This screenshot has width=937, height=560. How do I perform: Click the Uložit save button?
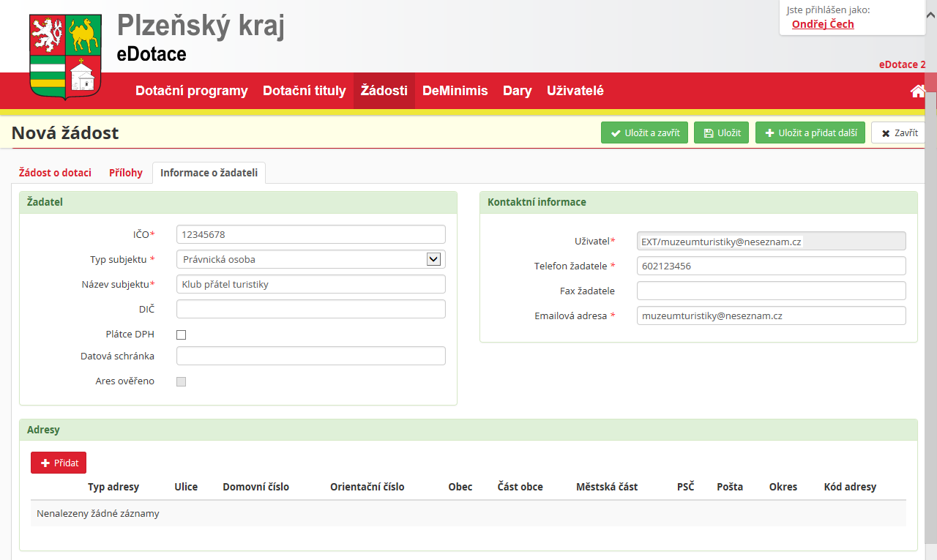(x=721, y=133)
